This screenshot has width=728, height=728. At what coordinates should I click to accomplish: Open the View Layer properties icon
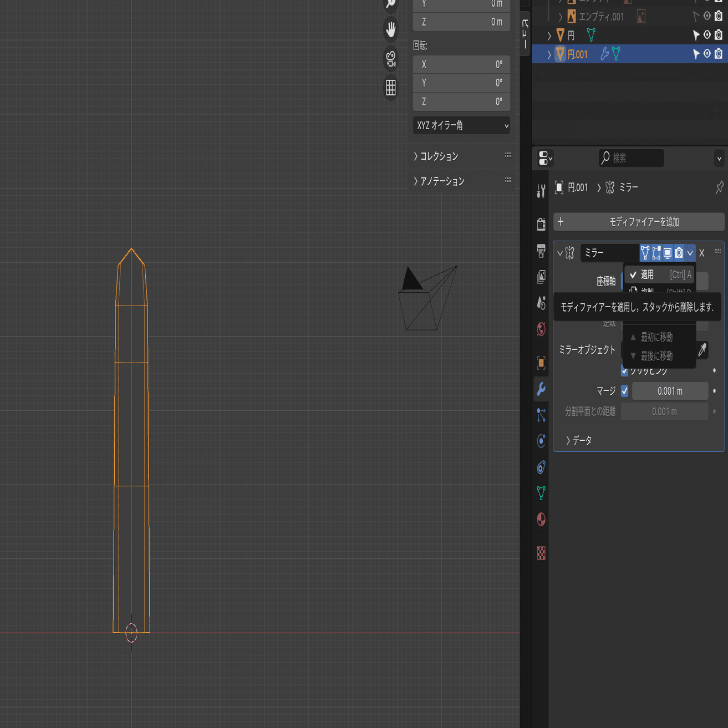pos(541,277)
